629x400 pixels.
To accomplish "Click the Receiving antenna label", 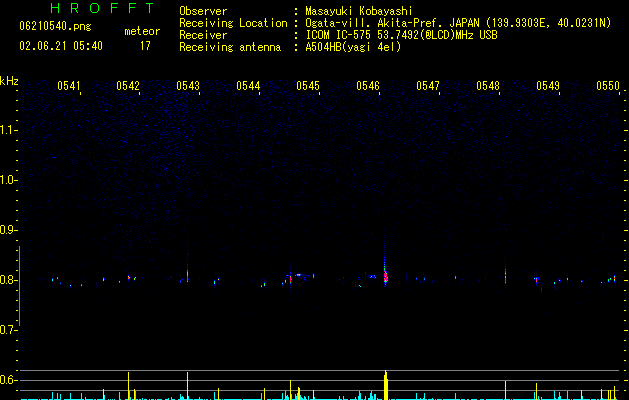I will pyautogui.click(x=230, y=47).
